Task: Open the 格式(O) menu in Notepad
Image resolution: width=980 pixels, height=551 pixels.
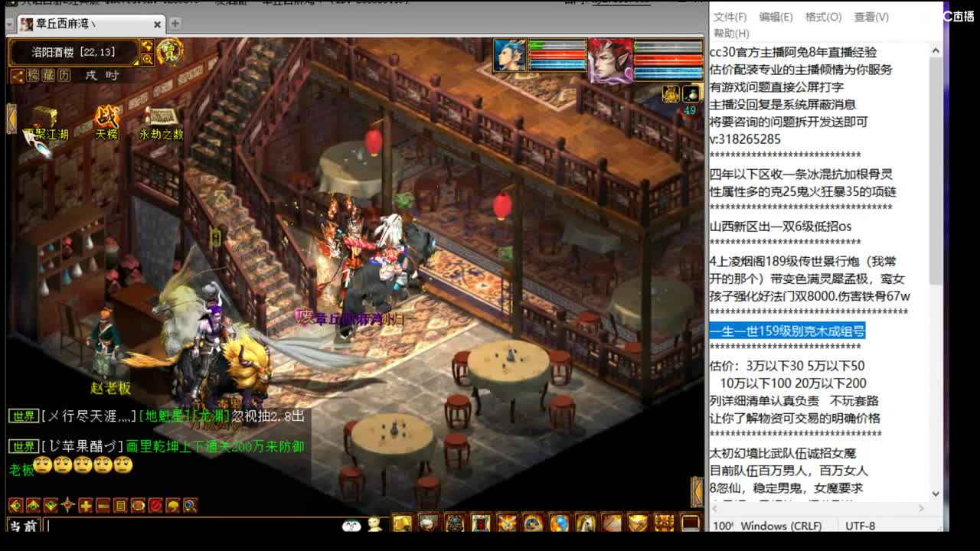Action: click(823, 17)
